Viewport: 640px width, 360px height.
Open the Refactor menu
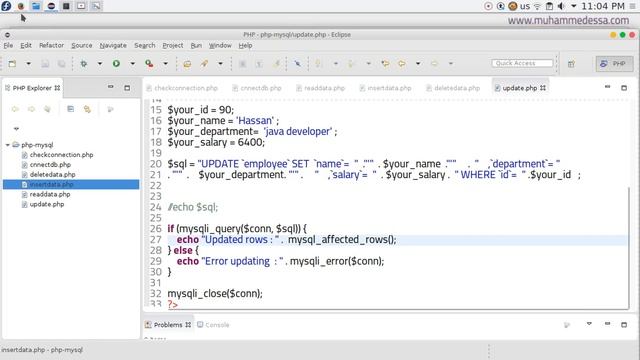pos(51,45)
